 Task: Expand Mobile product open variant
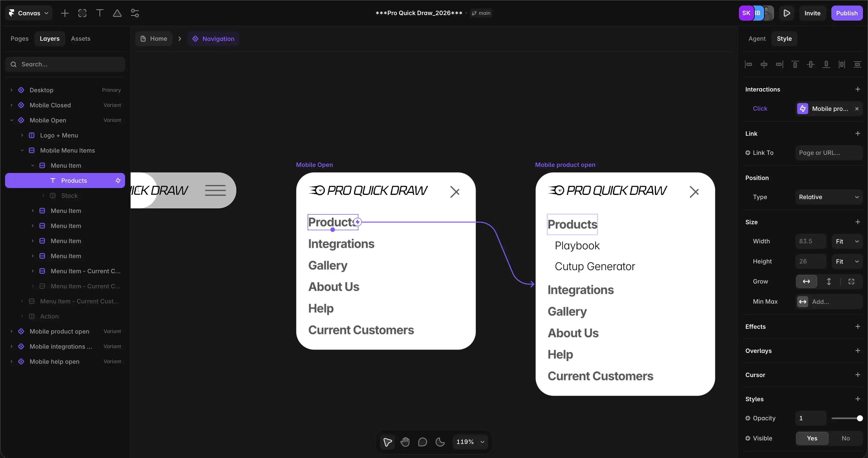point(12,332)
